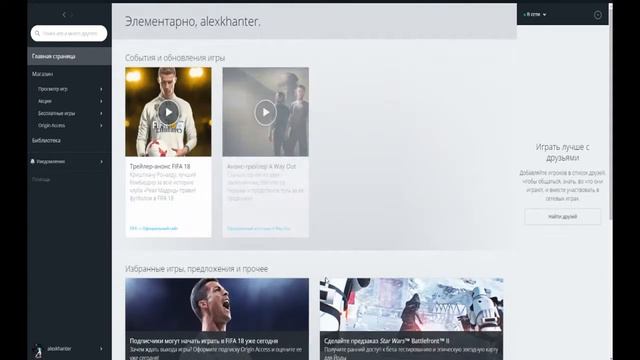Viewport: 640px width, 360px height.
Task: Expand the alexkhanter profile chevron
Action: click(x=101, y=349)
